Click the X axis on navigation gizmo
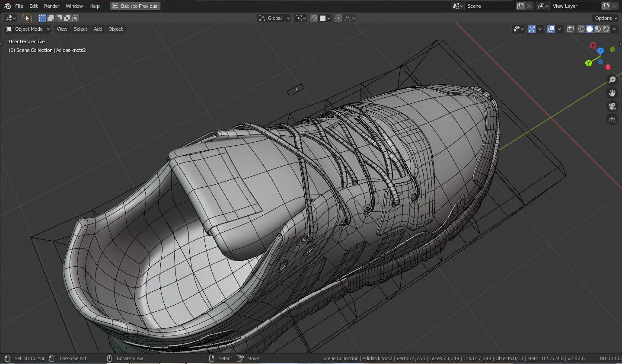 [x=593, y=45]
